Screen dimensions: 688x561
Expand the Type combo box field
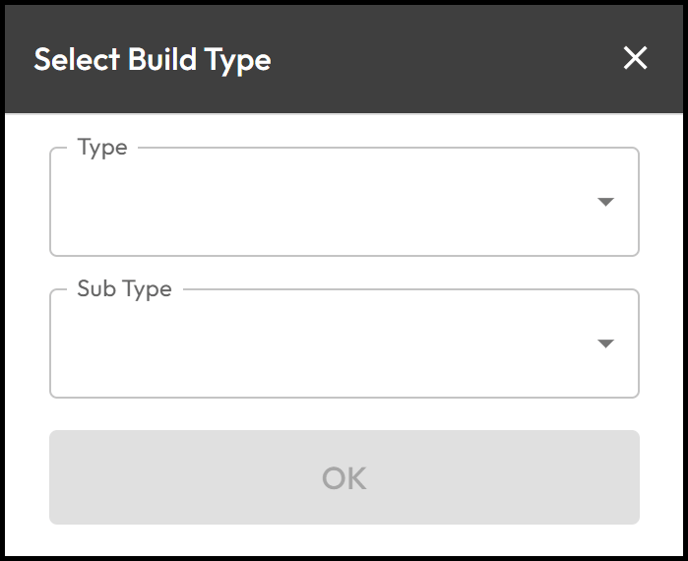point(344,202)
